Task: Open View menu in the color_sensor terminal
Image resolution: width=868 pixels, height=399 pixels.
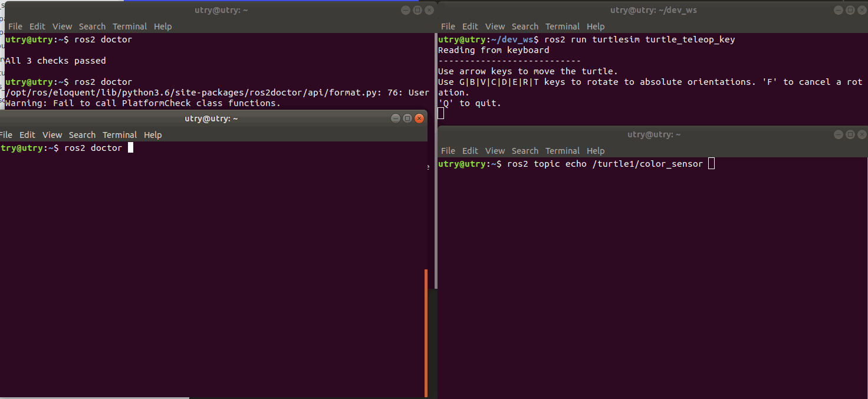Action: 495,151
